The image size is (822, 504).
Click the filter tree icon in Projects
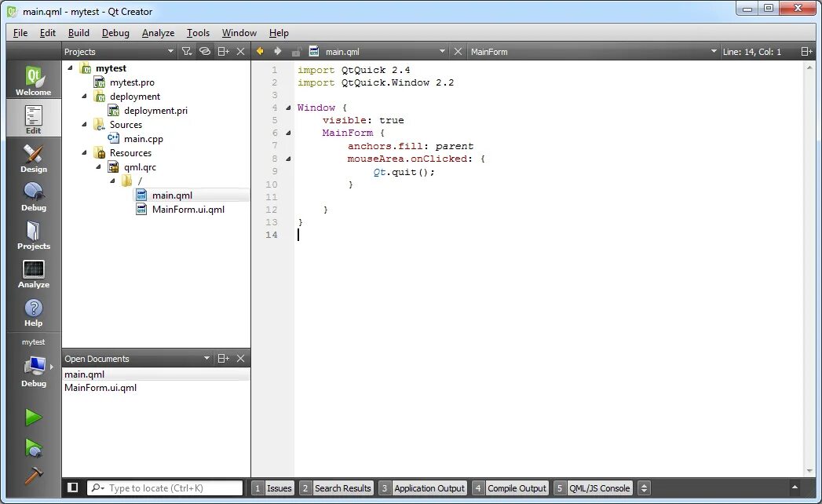coord(187,51)
